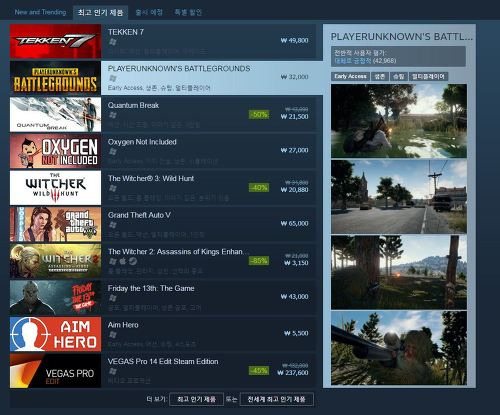Click the Windows icon under Oxygen Not Included

pyautogui.click(x=113, y=152)
